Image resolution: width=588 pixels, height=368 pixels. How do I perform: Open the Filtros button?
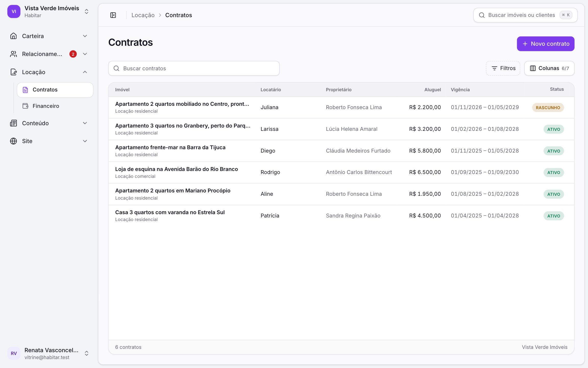pos(503,68)
